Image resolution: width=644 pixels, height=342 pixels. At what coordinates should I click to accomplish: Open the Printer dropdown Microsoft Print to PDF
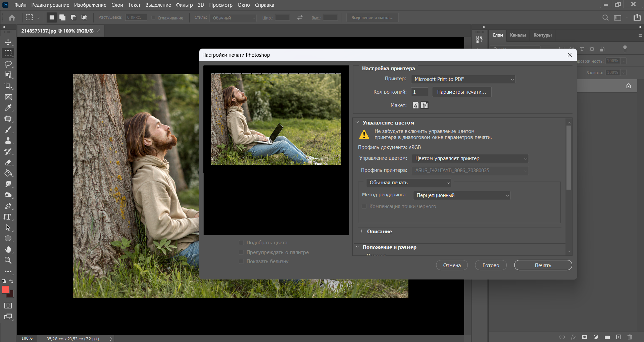tap(463, 79)
